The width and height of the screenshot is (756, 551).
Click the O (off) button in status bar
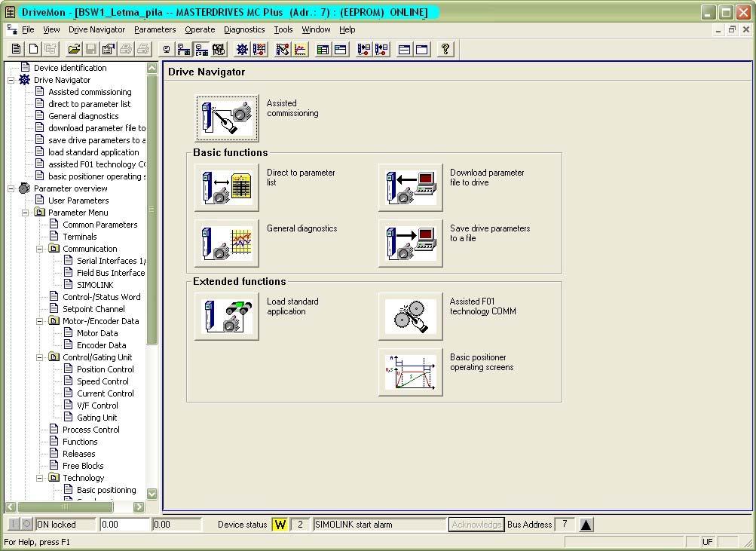coord(27,524)
